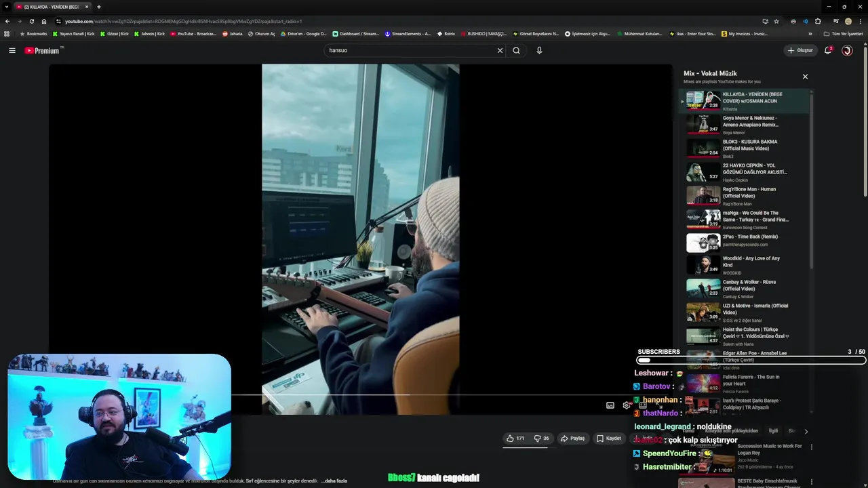Open the browser profile avatar
868x488 pixels.
pyautogui.click(x=848, y=21)
